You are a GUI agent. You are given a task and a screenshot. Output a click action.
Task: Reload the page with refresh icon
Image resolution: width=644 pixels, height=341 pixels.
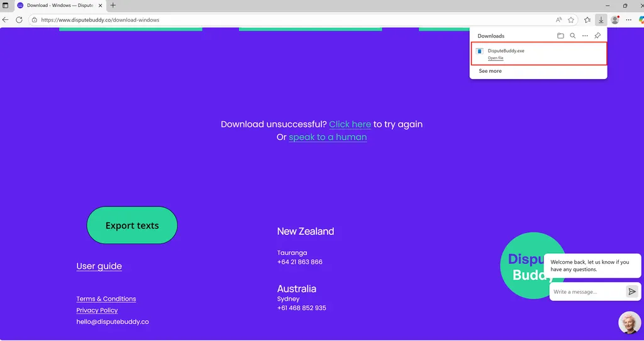coord(19,19)
